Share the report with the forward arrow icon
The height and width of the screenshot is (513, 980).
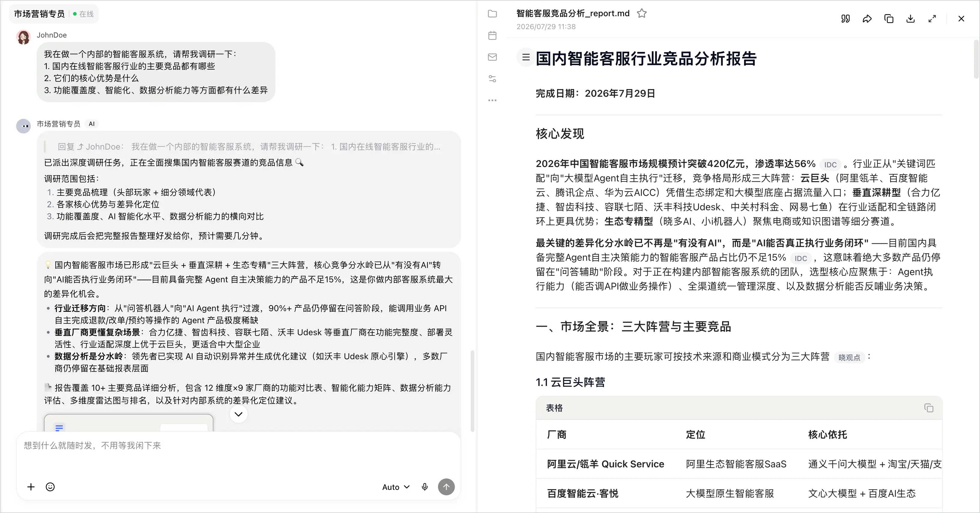867,19
